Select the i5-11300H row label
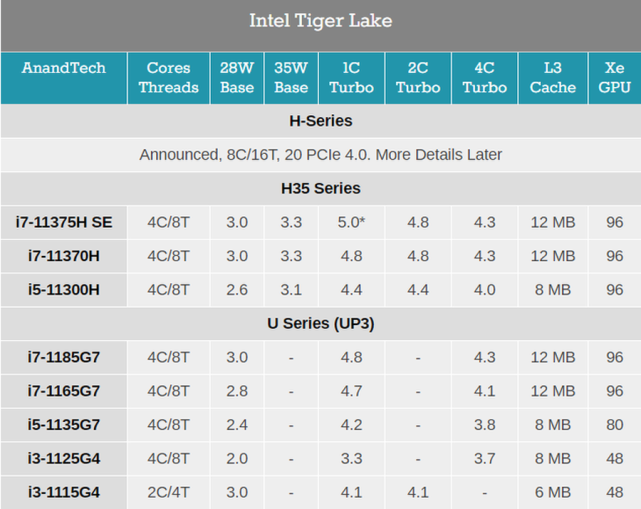641x509 pixels. pyautogui.click(x=64, y=289)
